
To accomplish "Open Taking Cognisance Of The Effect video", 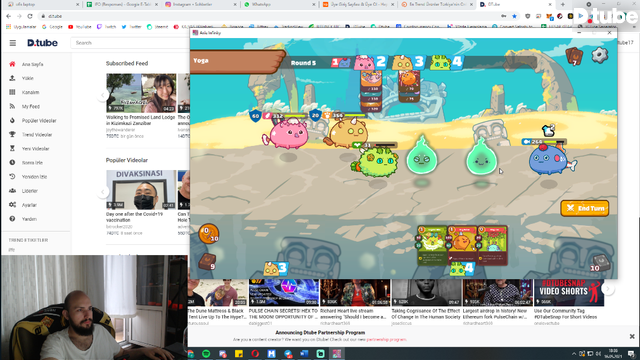I will 426,313.
